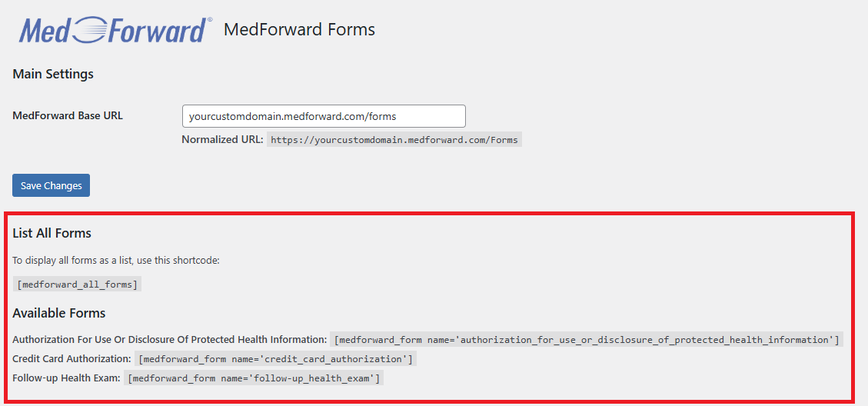Image resolution: width=868 pixels, height=406 pixels.
Task: Click the Available Forms heading
Action: 58,313
